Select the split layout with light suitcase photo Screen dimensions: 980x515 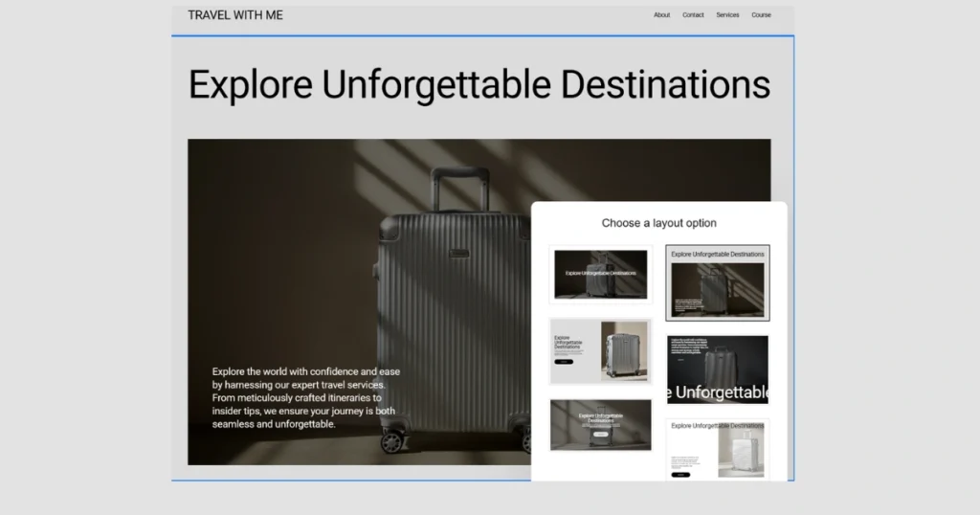coord(600,350)
